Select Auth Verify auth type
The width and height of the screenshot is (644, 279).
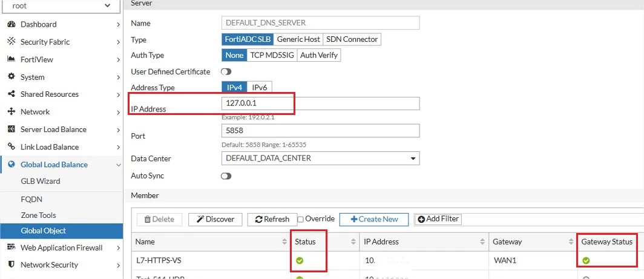pos(319,55)
